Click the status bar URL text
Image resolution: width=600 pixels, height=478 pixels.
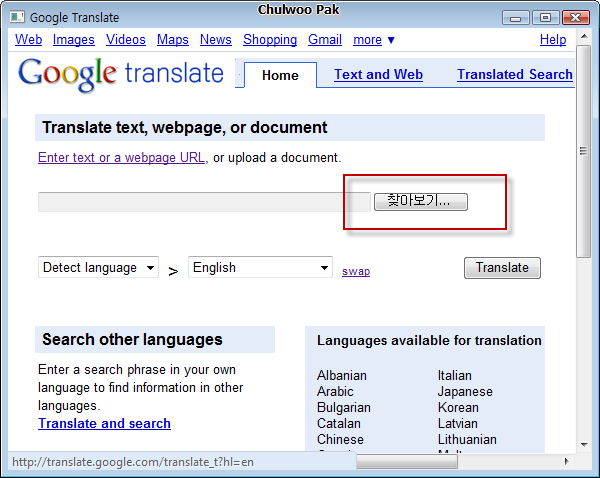coord(133,462)
